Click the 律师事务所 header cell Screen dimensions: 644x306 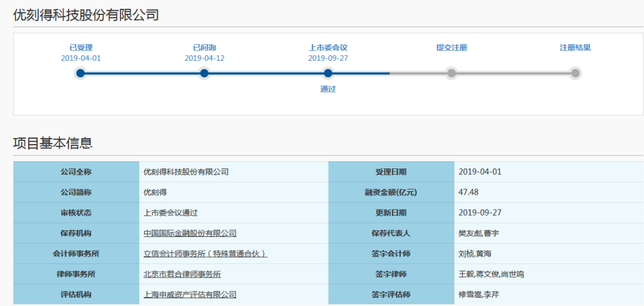[76, 274]
